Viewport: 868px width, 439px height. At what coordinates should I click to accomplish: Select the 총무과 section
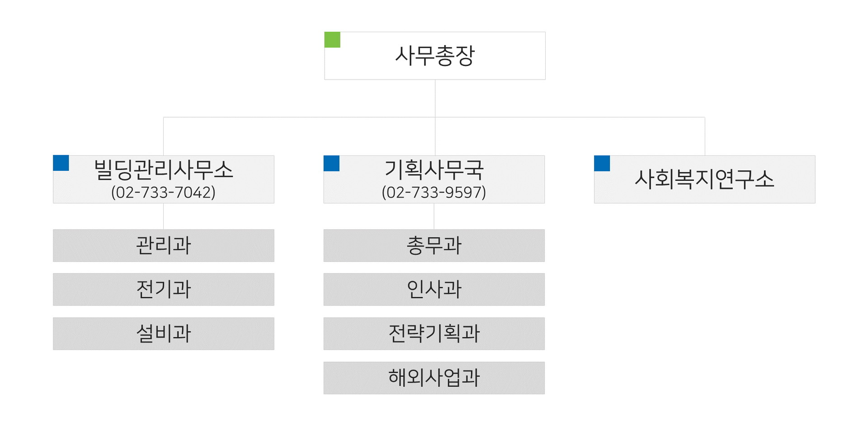[x=434, y=245]
